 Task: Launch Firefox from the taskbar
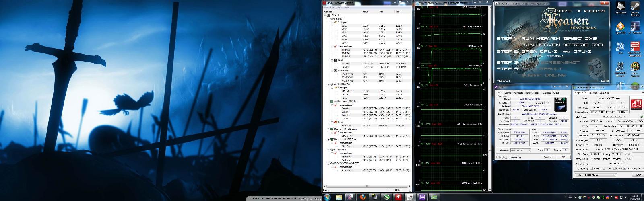pos(363,197)
